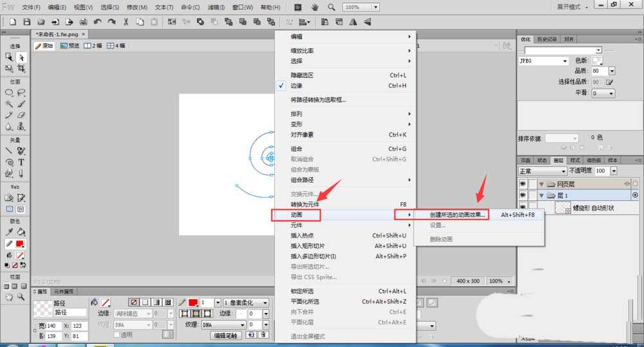Click the Save icon in the main toolbar
Viewport: 644px width, 347px height.
point(26,22)
